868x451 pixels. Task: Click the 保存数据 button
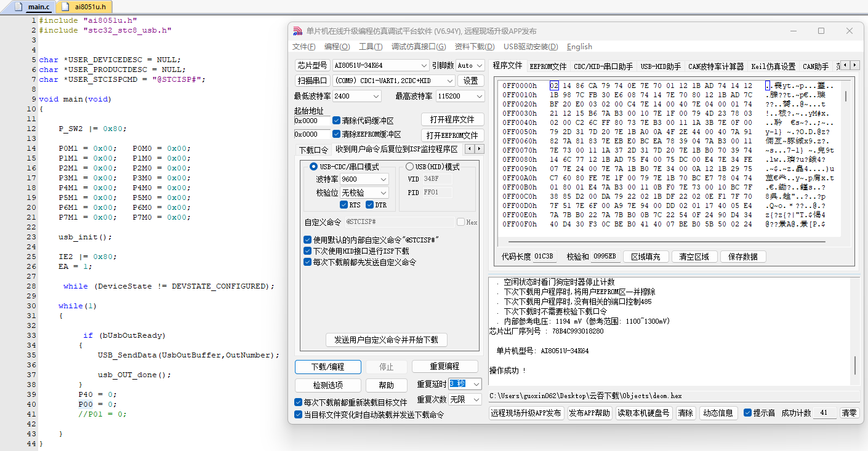pos(744,257)
